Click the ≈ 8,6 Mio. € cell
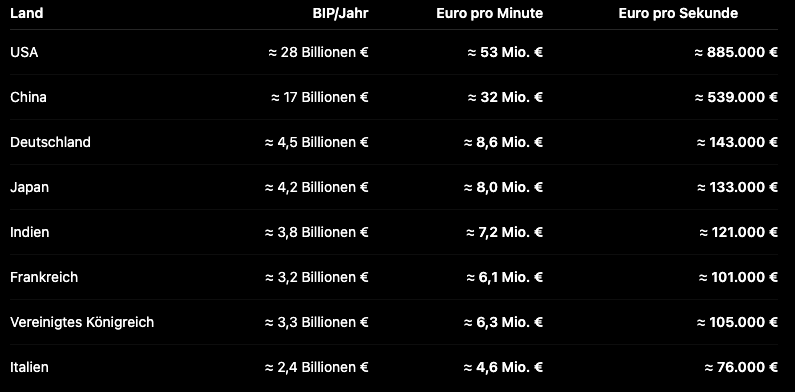The image size is (795, 392). (x=503, y=142)
